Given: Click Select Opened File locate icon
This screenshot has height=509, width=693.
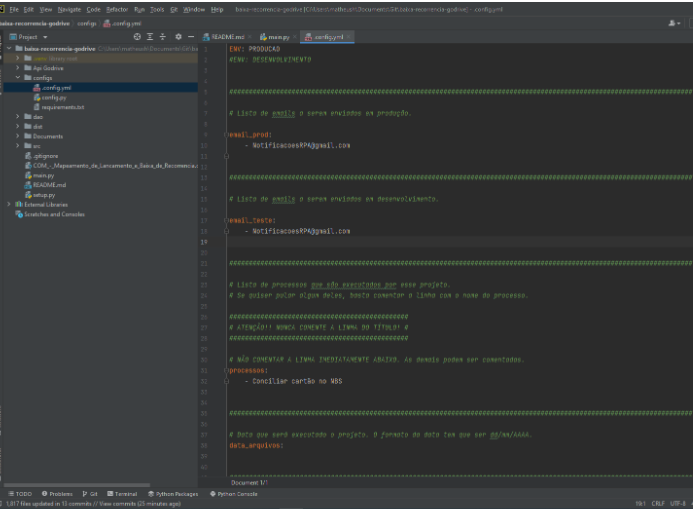Looking at the screenshot, I should click(x=137, y=37).
